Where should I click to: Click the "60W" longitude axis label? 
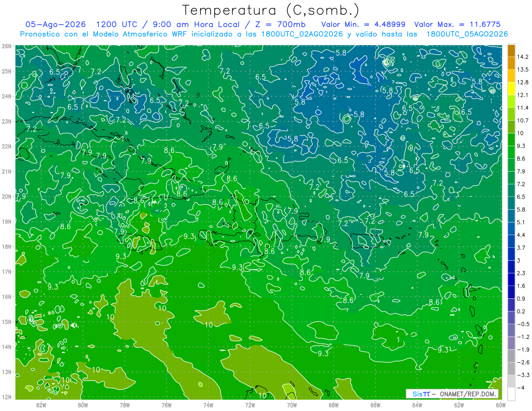(501, 405)
